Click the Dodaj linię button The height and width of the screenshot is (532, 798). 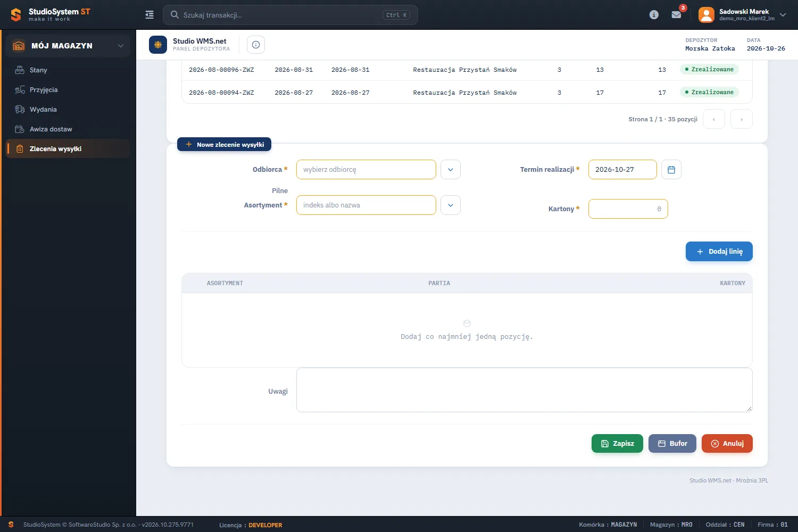719,252
